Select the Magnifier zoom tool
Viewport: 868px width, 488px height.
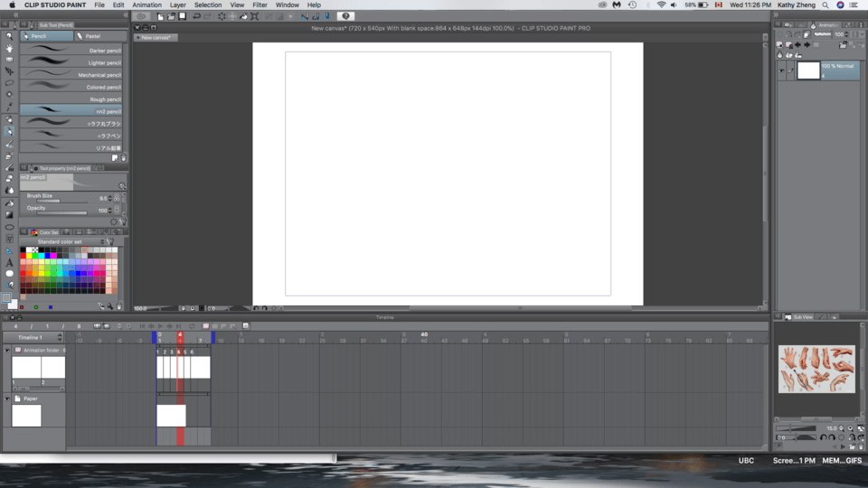coord(9,36)
